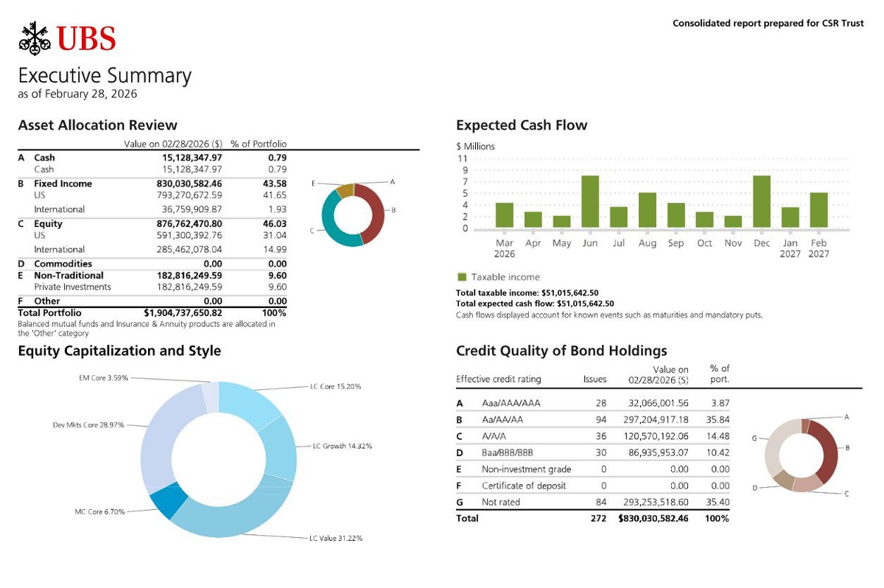Click the percentage '43.58'

tap(276, 183)
